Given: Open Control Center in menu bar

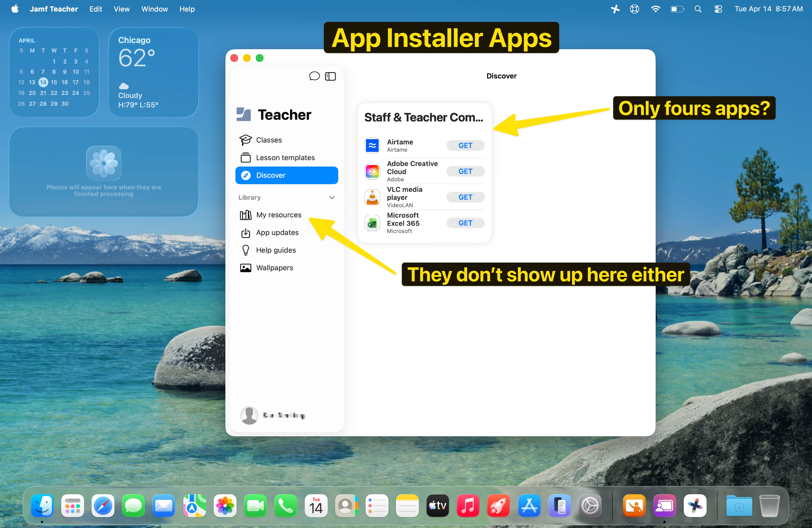Looking at the screenshot, I should pos(718,9).
